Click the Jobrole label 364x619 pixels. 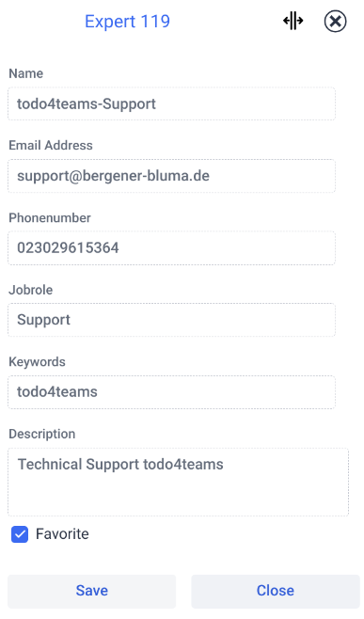click(31, 290)
